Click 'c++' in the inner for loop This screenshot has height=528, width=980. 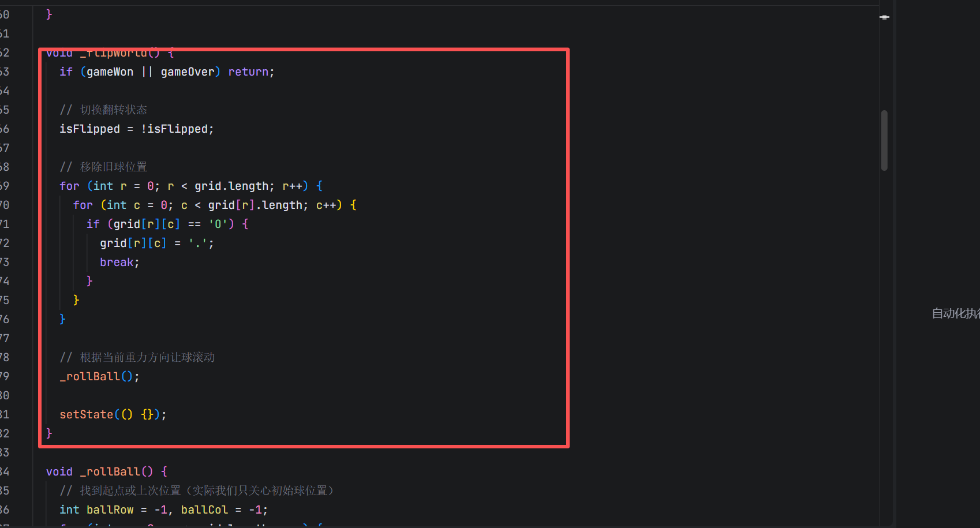click(326, 205)
